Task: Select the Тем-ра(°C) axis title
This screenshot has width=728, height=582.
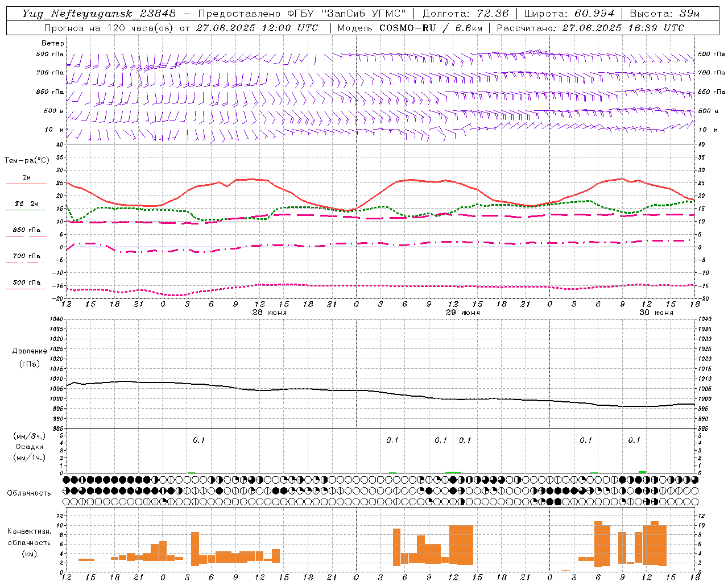Action: coord(27,161)
